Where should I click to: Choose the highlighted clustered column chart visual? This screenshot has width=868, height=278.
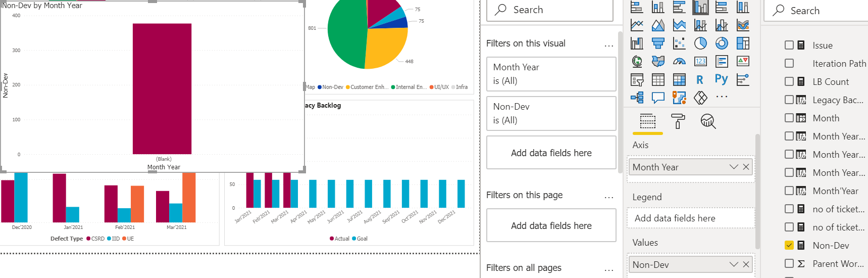[700, 7]
